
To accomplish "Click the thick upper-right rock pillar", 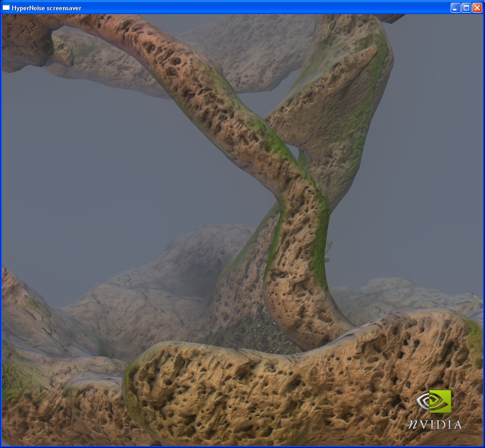I will pos(343,94).
